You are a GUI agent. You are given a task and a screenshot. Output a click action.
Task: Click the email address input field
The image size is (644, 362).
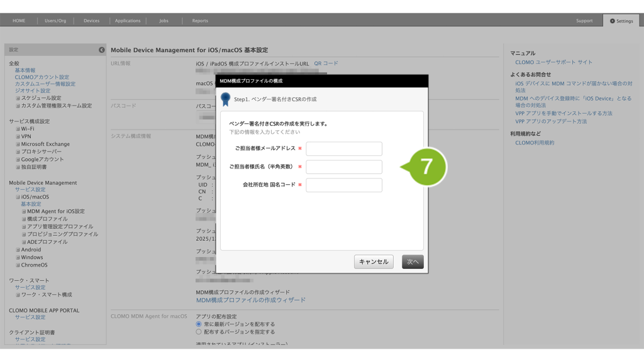click(344, 149)
